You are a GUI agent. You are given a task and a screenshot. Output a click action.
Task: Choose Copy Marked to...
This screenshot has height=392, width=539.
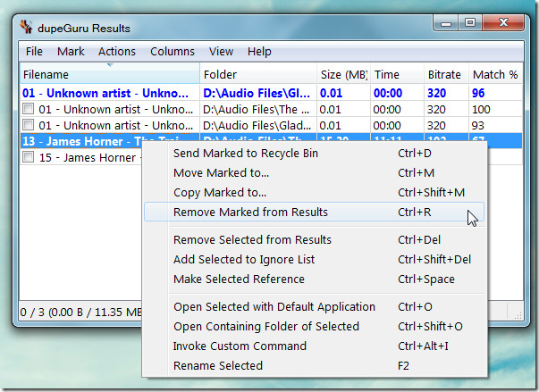tap(314, 192)
